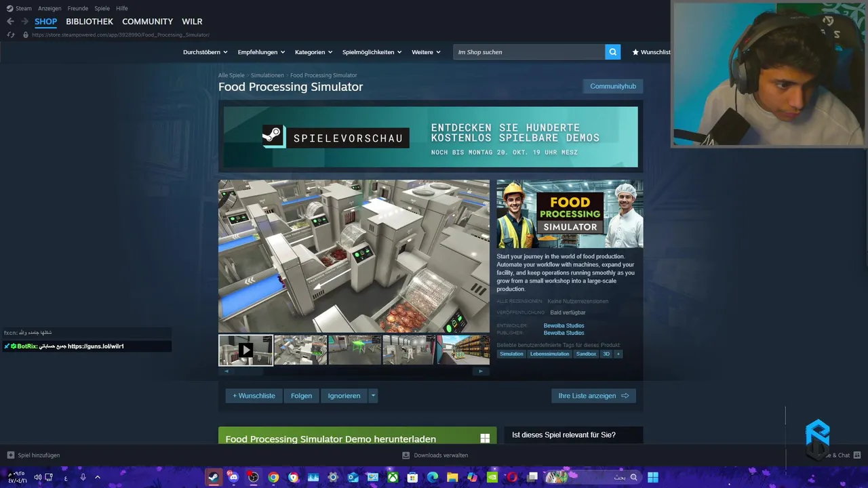The height and width of the screenshot is (488, 868).
Task: Click the microphone icon in the system tray
Action: click(x=83, y=477)
